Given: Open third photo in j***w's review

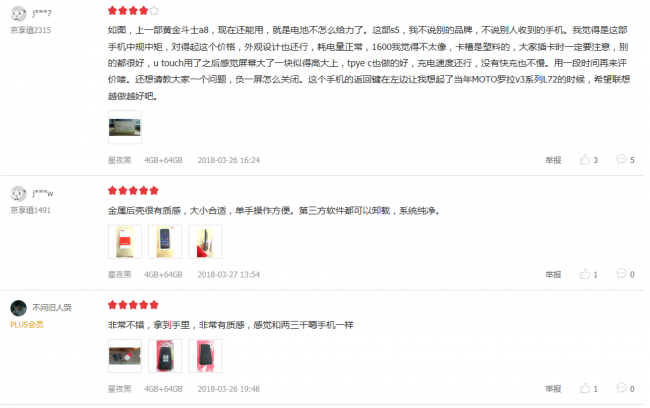Looking at the screenshot, I should coord(205,242).
